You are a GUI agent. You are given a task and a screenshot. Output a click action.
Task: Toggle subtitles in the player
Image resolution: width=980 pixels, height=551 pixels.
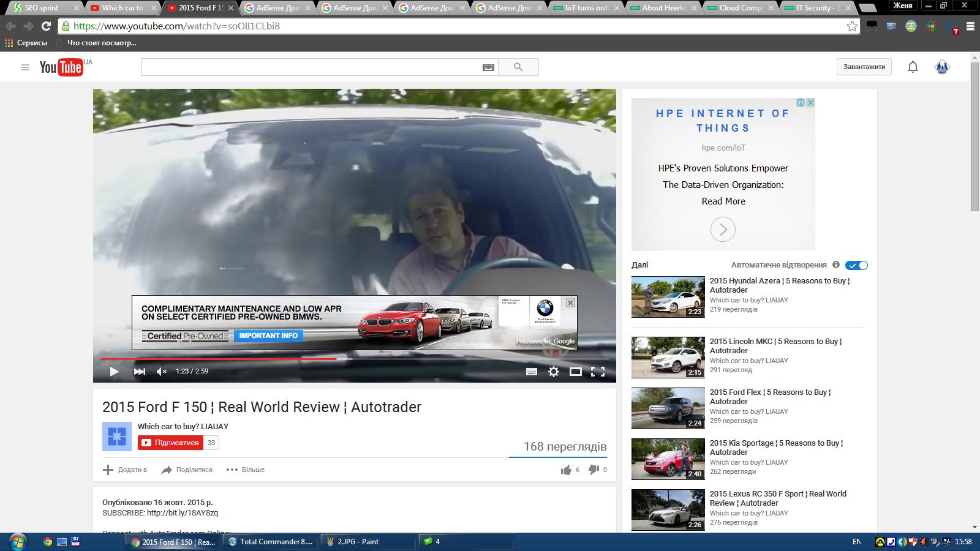[532, 371]
